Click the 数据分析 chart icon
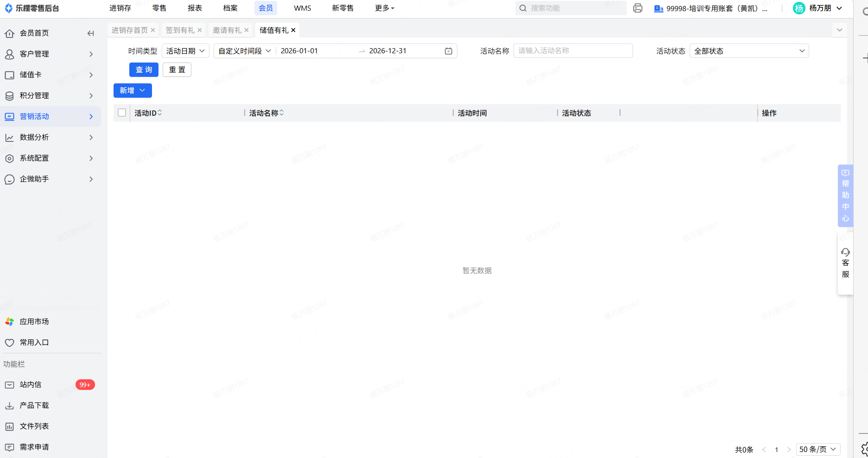The height and width of the screenshot is (458, 868). click(x=9, y=137)
